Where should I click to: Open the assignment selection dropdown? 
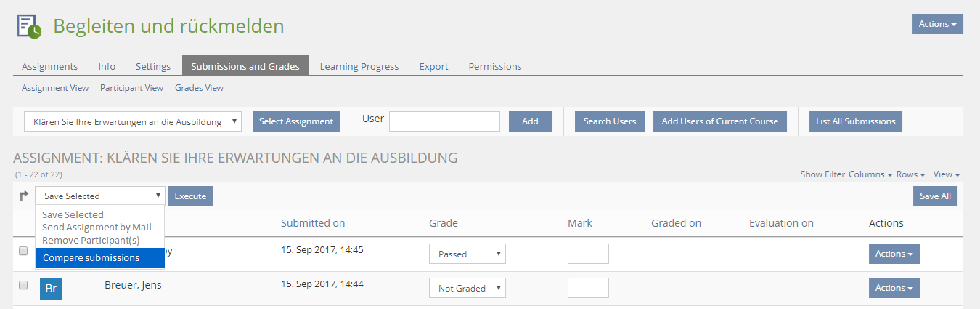coord(134,121)
